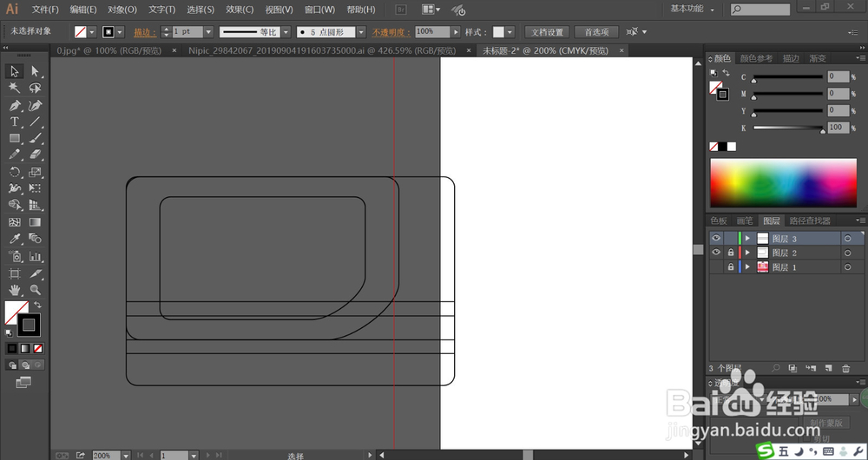Viewport: 868px width, 460px height.
Task: Select the Column Graph tool
Action: coord(35,256)
